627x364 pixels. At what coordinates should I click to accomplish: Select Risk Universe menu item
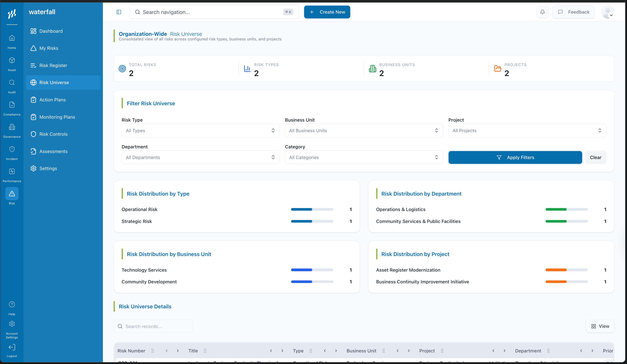pyautogui.click(x=63, y=82)
